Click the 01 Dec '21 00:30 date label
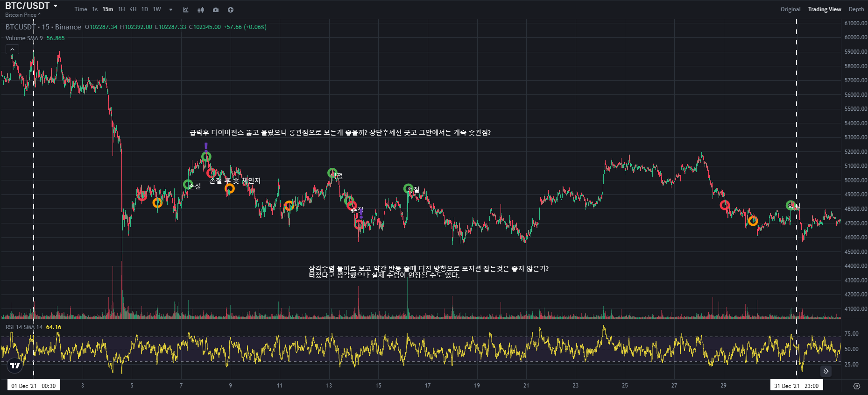The width and height of the screenshot is (868, 395). (34, 386)
